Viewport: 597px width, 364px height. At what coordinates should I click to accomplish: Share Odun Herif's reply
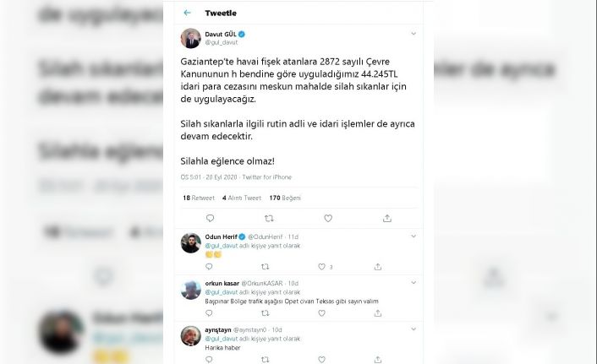(x=378, y=267)
